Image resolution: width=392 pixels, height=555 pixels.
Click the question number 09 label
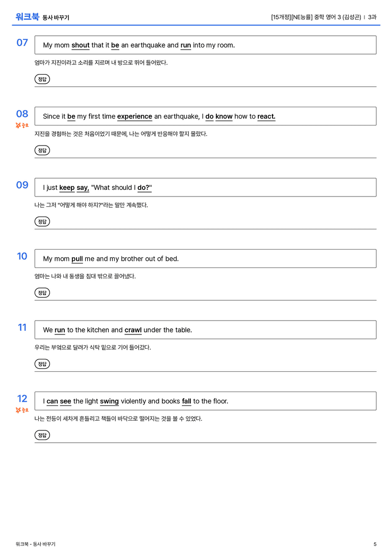(x=22, y=185)
